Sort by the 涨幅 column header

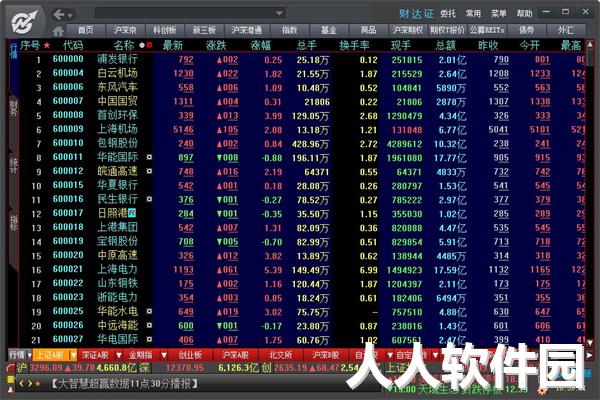(261, 46)
